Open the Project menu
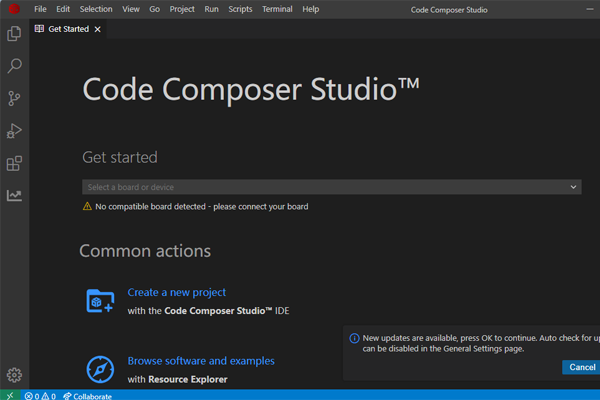This screenshot has width=600, height=400. (x=182, y=9)
